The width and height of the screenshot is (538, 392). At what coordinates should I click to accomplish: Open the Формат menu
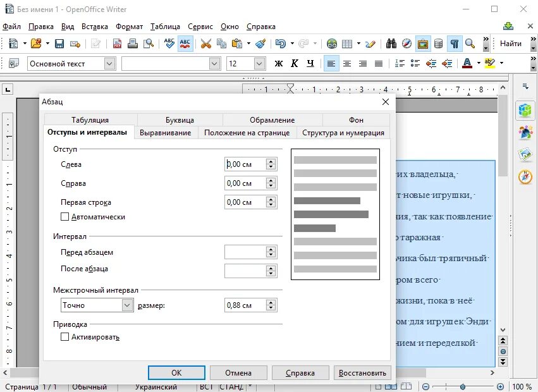[x=129, y=27]
